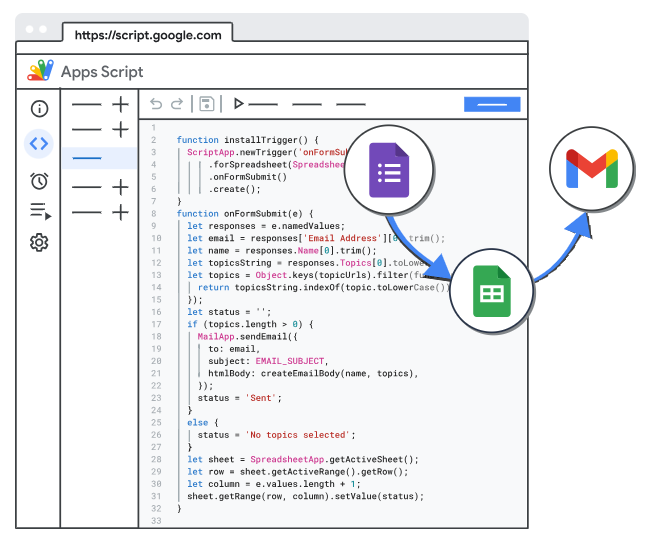Open the Overview info icon in sidebar
Viewport: 645px width, 558px height.
point(39,109)
